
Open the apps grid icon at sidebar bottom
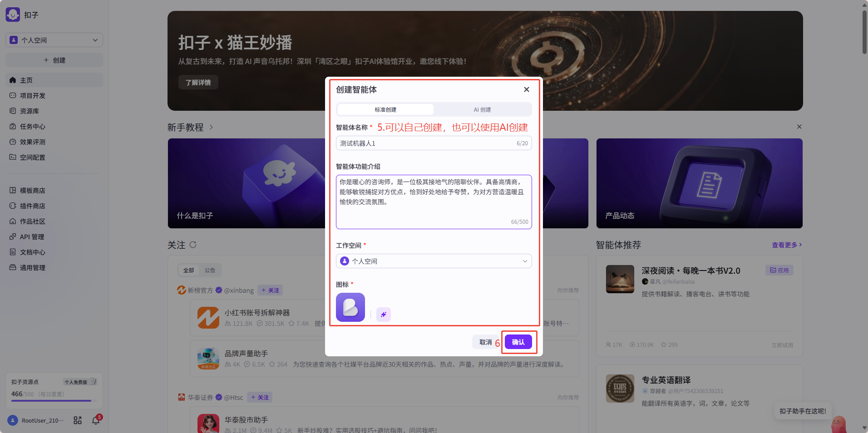[x=78, y=420]
